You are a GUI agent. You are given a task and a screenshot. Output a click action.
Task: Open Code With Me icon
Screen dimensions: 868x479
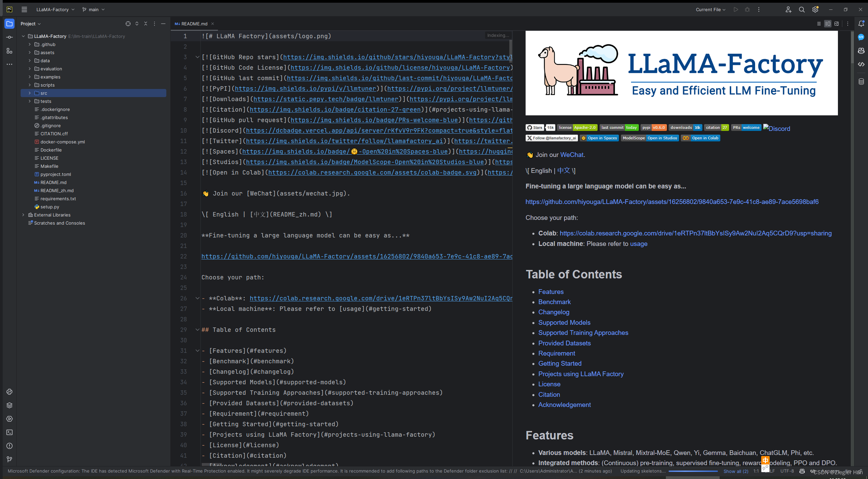(789, 9)
